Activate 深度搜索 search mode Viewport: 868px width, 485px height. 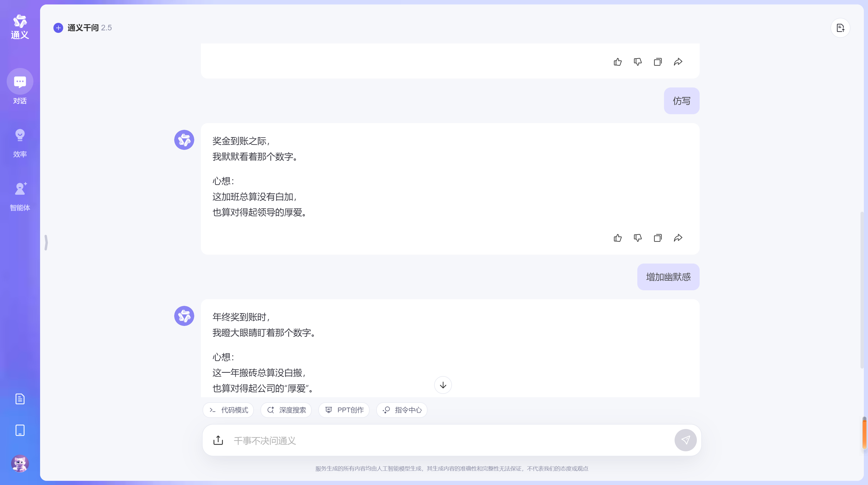(286, 410)
